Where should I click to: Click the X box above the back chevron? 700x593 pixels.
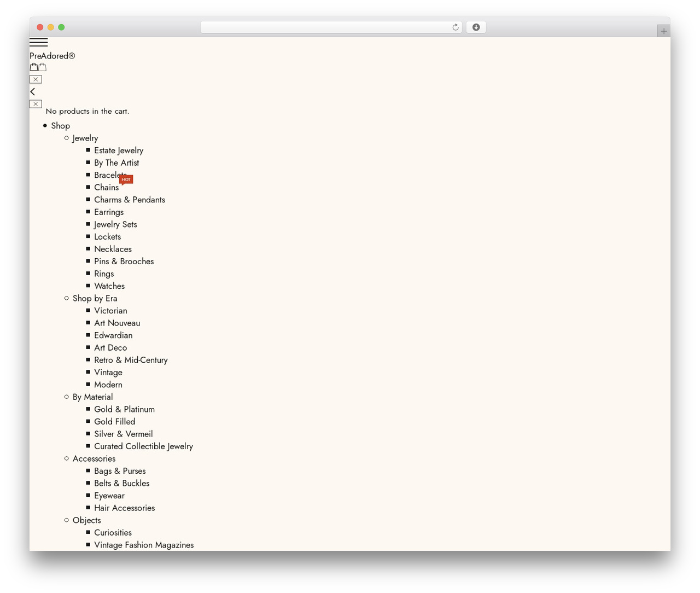[36, 79]
